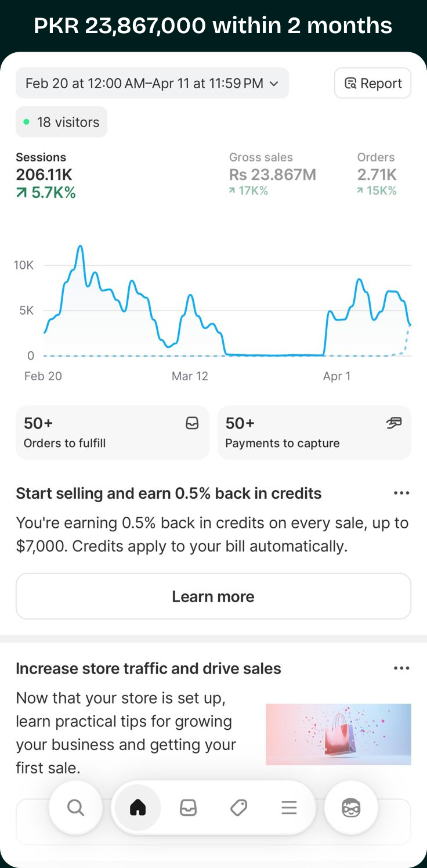Switch to the Orders metric

pyautogui.click(x=377, y=174)
